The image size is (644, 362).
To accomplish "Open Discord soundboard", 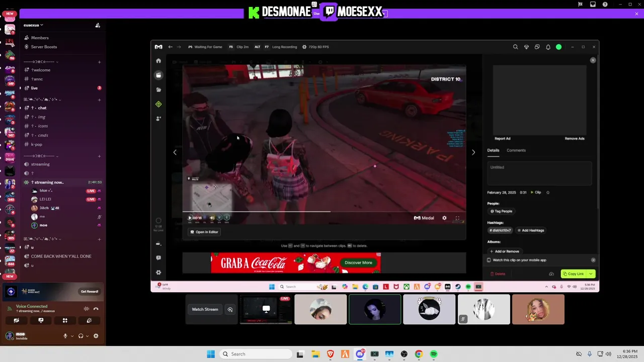I will click(x=89, y=320).
